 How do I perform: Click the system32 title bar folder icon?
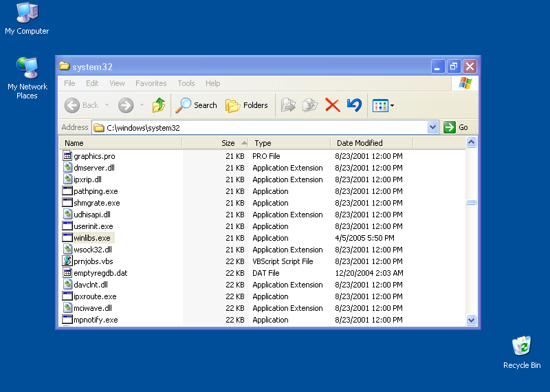click(64, 66)
